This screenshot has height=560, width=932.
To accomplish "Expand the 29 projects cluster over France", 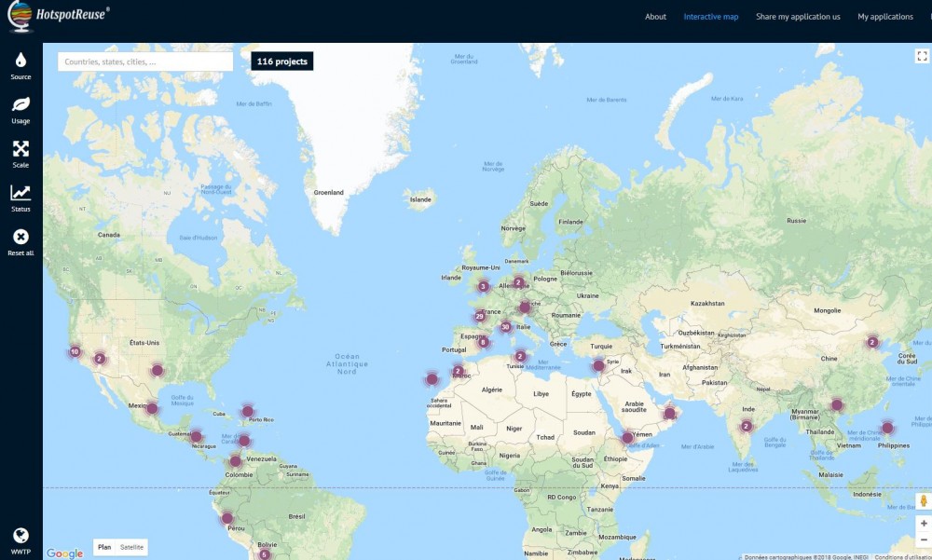I will (480, 316).
